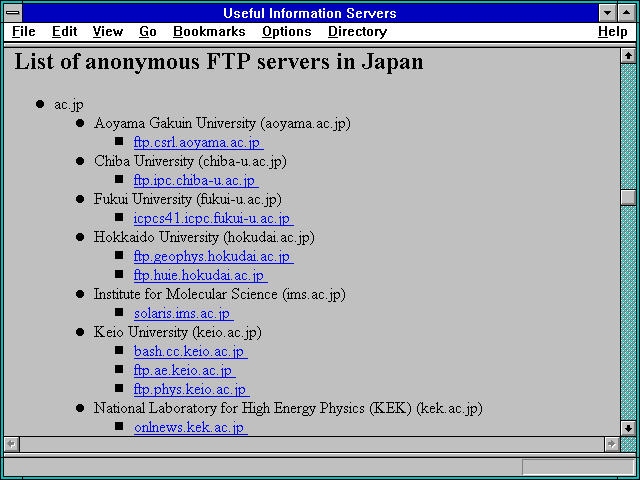Open the Directory menu
The height and width of the screenshot is (480, 640).
point(357,32)
